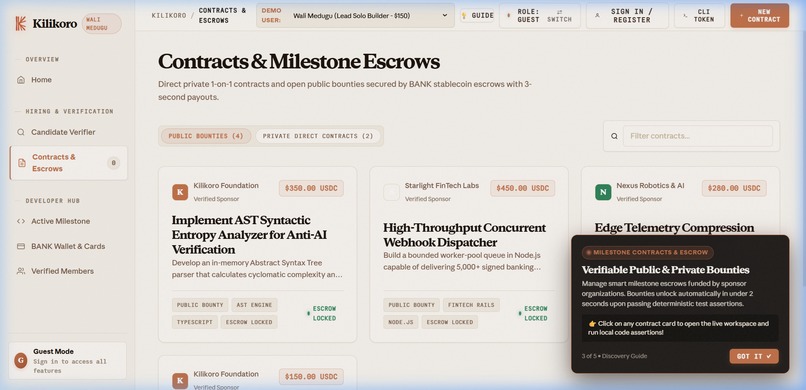Image resolution: width=806 pixels, height=390 pixels.
Task: Click ESCROW LOCKED tag beside TYPESCRIPT
Action: 249,322
